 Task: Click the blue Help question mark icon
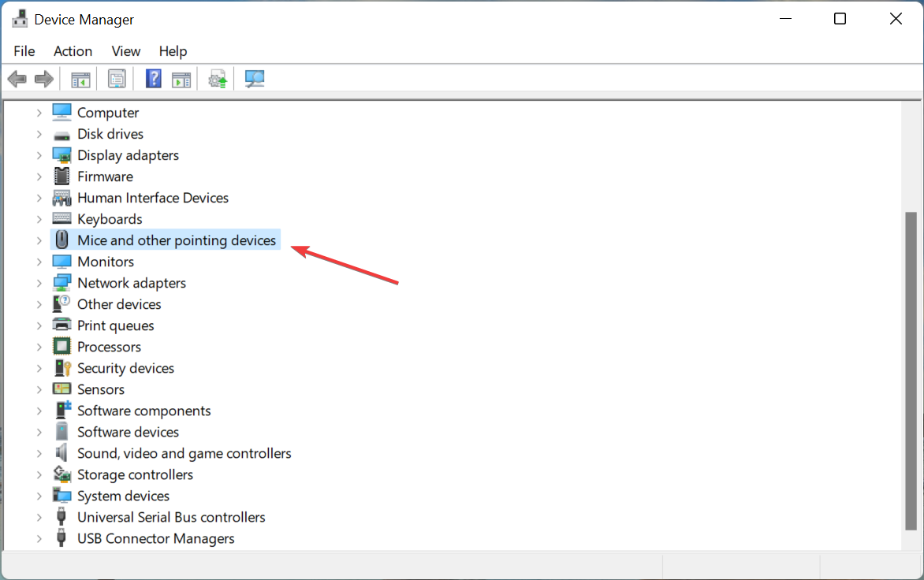pos(153,79)
